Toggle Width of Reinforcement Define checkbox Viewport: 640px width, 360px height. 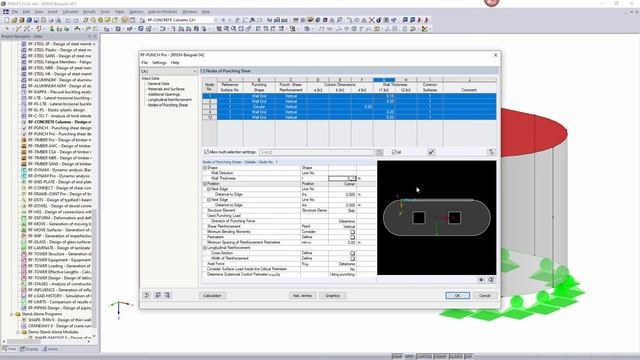[352, 258]
